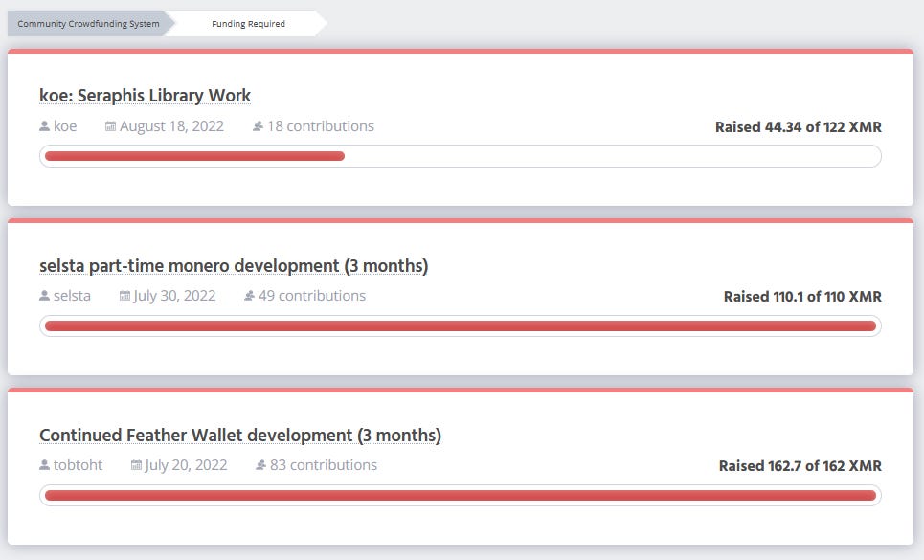This screenshot has width=924, height=560.
Task: Click the Feather Wallet funding progress bar
Action: 461,495
